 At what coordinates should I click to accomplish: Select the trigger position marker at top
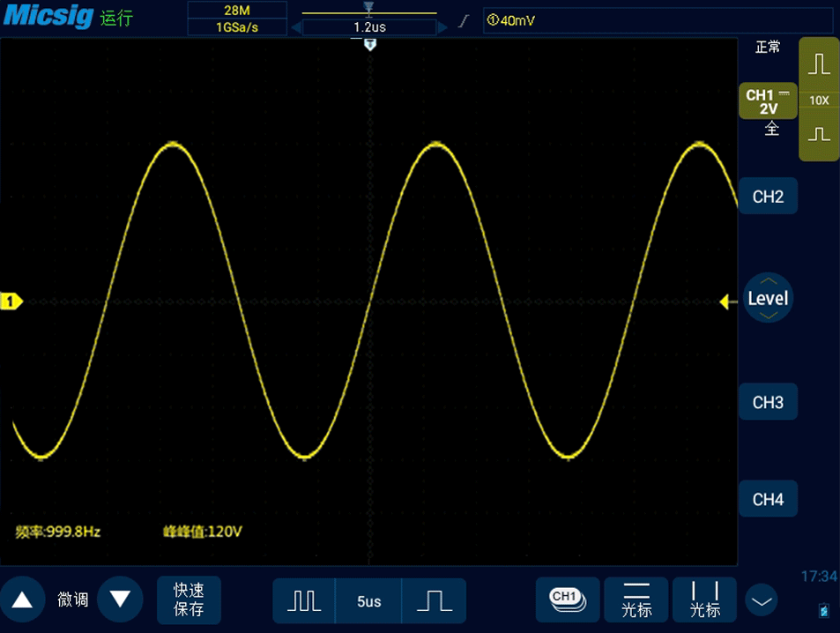point(369,45)
